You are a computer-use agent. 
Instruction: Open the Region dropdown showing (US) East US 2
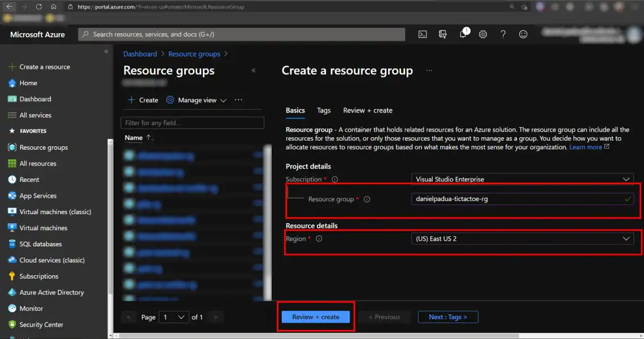tap(523, 238)
